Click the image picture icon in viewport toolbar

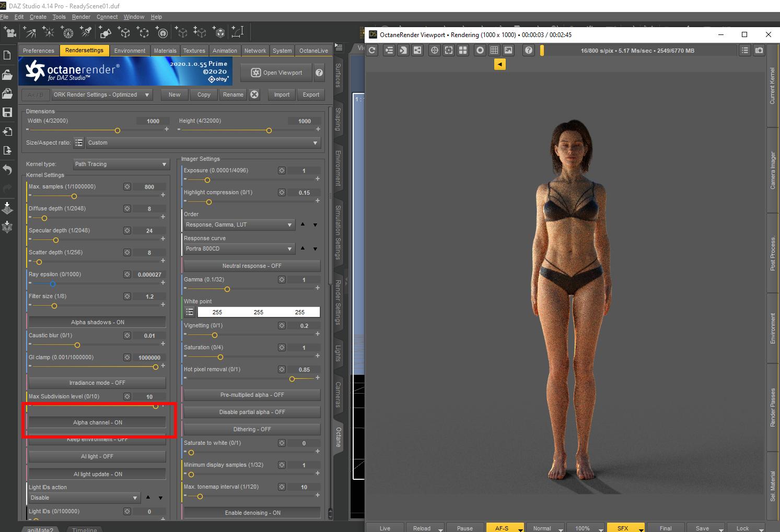[508, 50]
